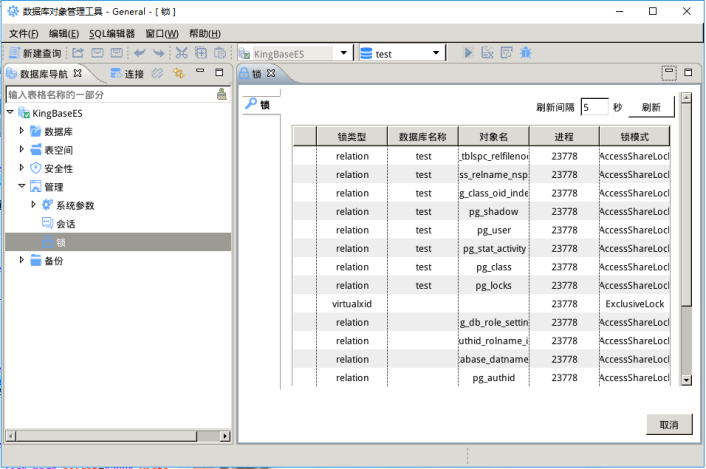Viewport: 706px width, 469px height.
Task: Collapse the KingBaseES tree node
Action: 10,112
